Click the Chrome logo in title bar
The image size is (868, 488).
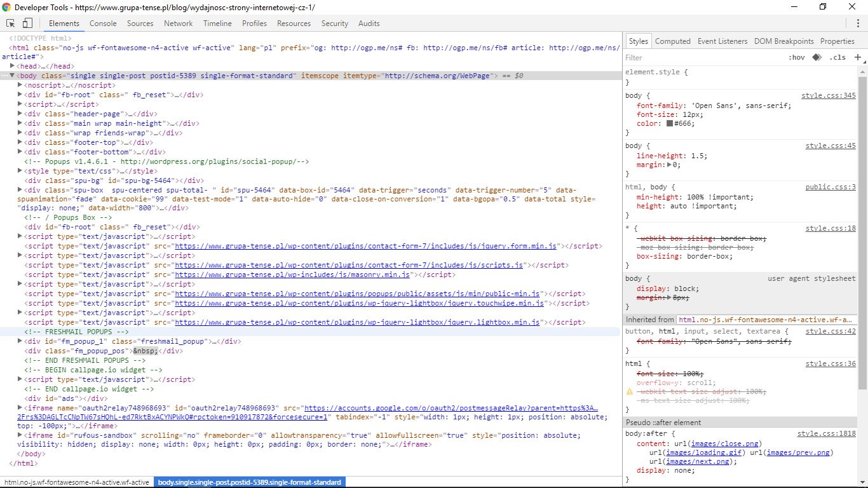(6, 7)
